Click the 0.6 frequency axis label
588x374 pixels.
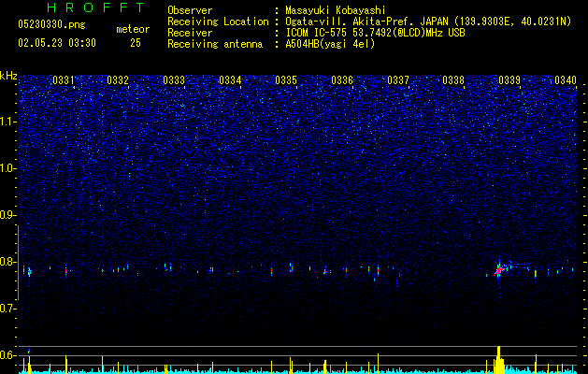(x=8, y=355)
